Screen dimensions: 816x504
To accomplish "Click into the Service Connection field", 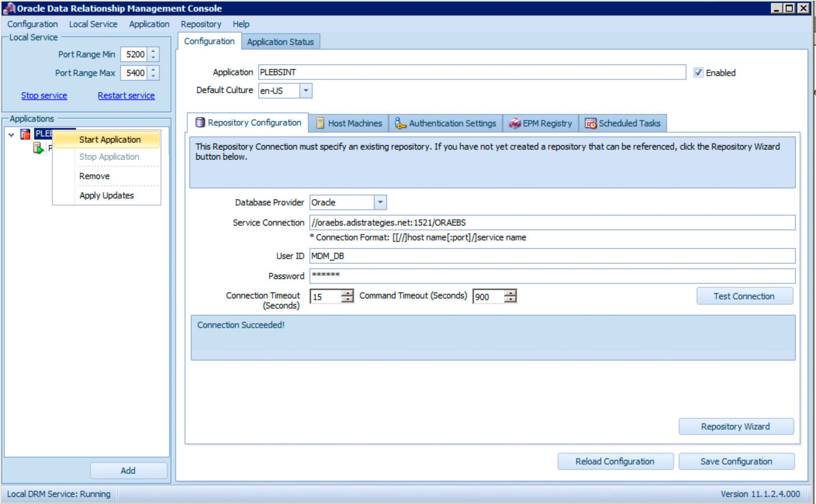I will 552,223.
